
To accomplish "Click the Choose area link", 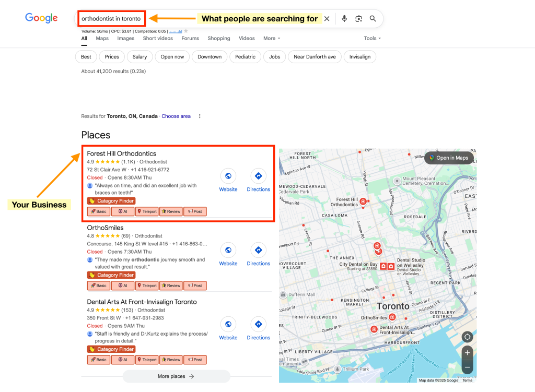I will [176, 116].
